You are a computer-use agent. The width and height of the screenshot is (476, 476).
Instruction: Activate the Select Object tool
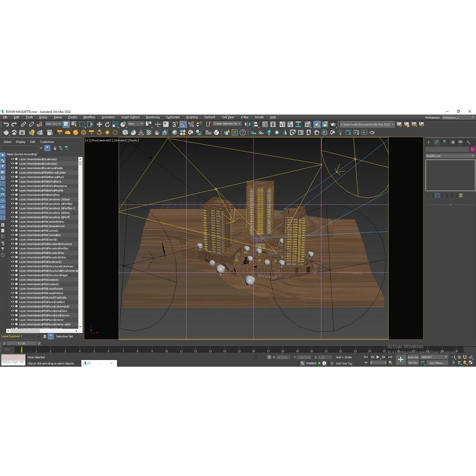[66, 124]
